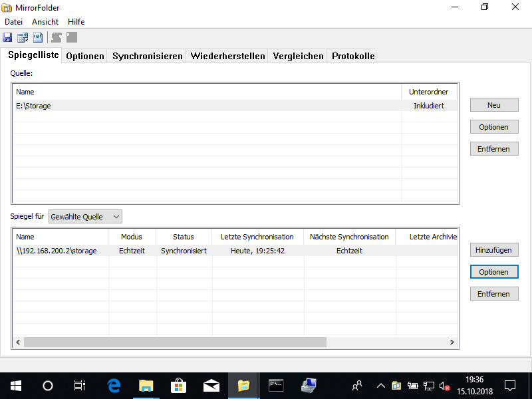Click the gray square toolbar icon
This screenshot has width=532, height=399.
[x=72, y=37]
